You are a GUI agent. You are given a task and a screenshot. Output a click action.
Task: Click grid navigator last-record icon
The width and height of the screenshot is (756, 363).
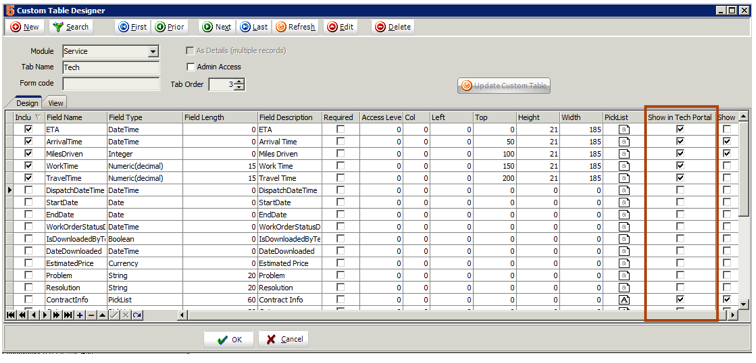point(68,315)
